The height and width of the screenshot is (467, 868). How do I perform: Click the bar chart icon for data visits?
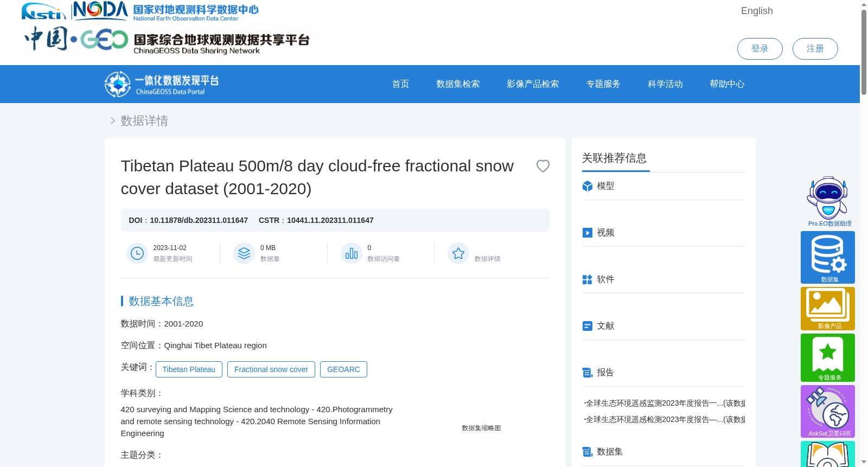tap(352, 253)
